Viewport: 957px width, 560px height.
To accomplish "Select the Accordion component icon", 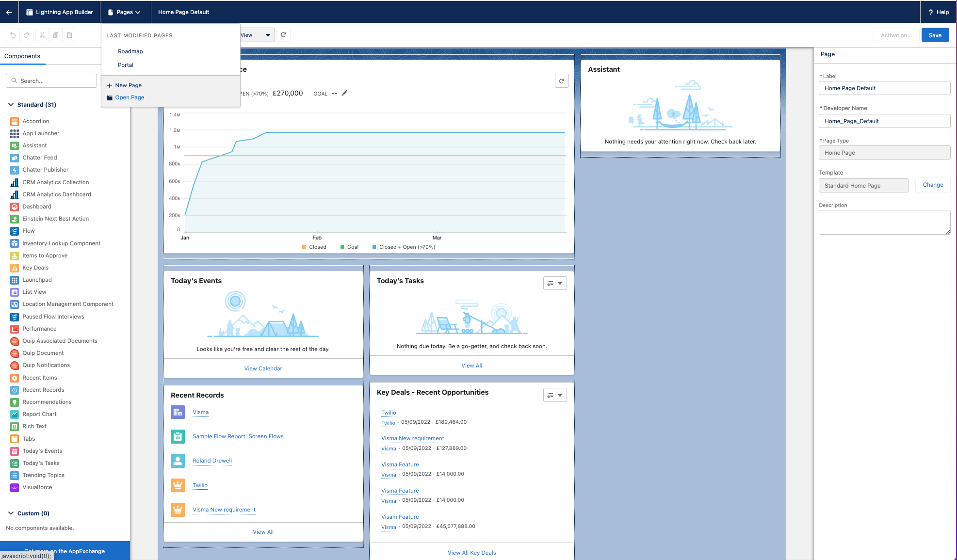I will coord(15,121).
